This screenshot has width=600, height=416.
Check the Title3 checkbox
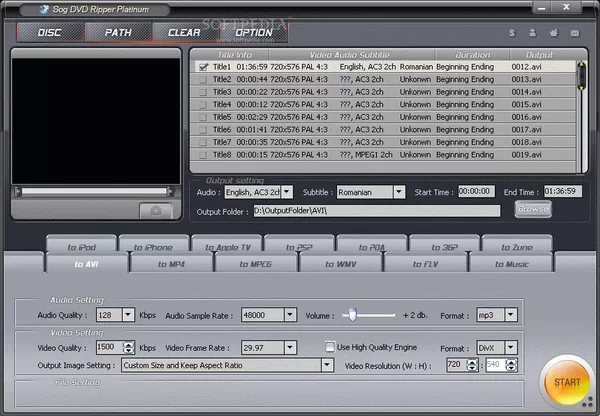click(203, 92)
